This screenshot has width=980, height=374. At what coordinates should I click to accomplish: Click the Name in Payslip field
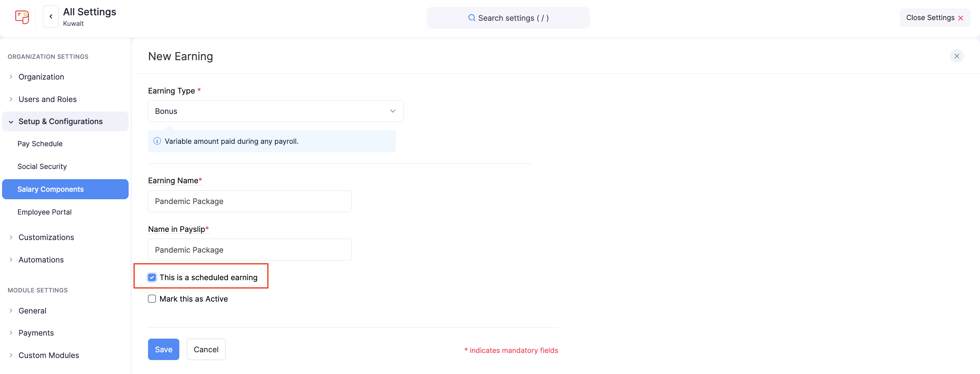tap(249, 250)
